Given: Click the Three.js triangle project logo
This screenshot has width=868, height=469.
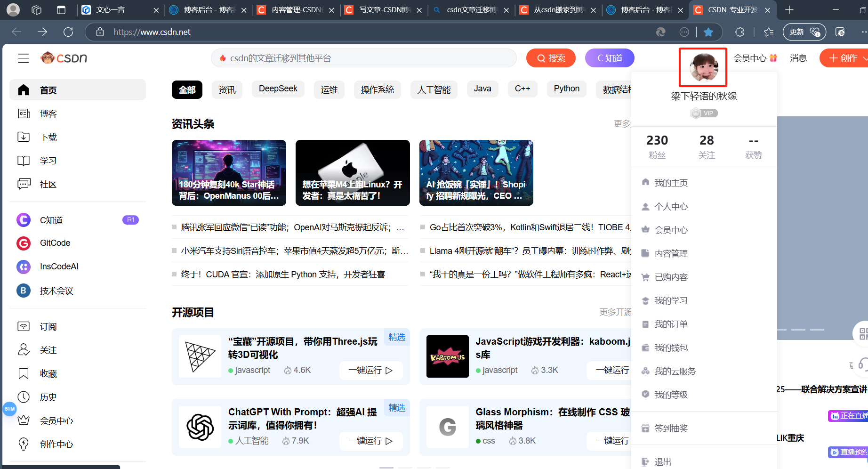Looking at the screenshot, I should (200, 356).
